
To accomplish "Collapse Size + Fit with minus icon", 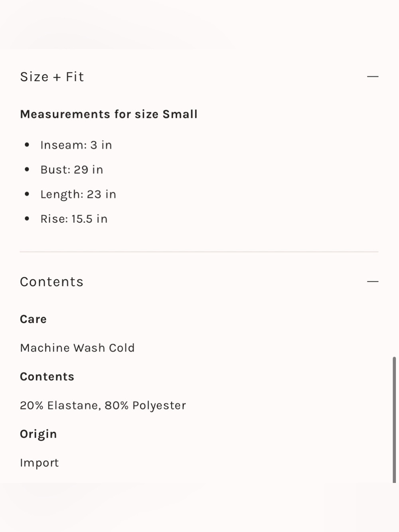I will (x=373, y=76).
